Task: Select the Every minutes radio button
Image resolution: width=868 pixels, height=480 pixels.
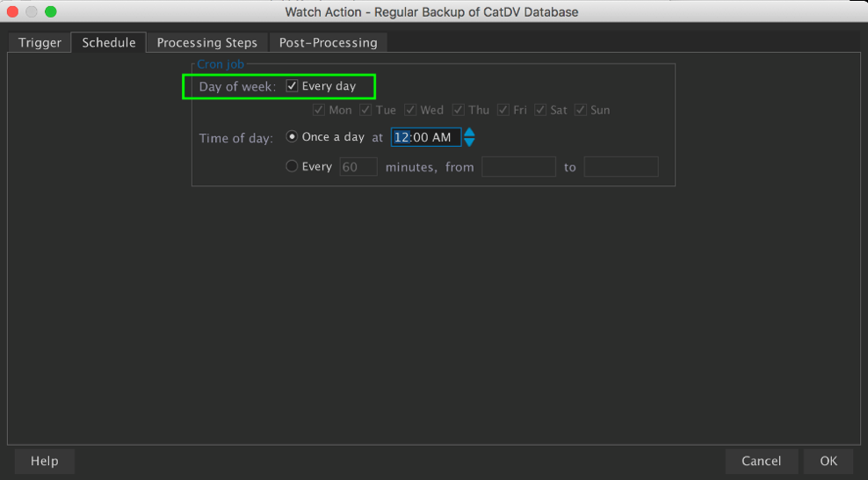Action: (292, 166)
